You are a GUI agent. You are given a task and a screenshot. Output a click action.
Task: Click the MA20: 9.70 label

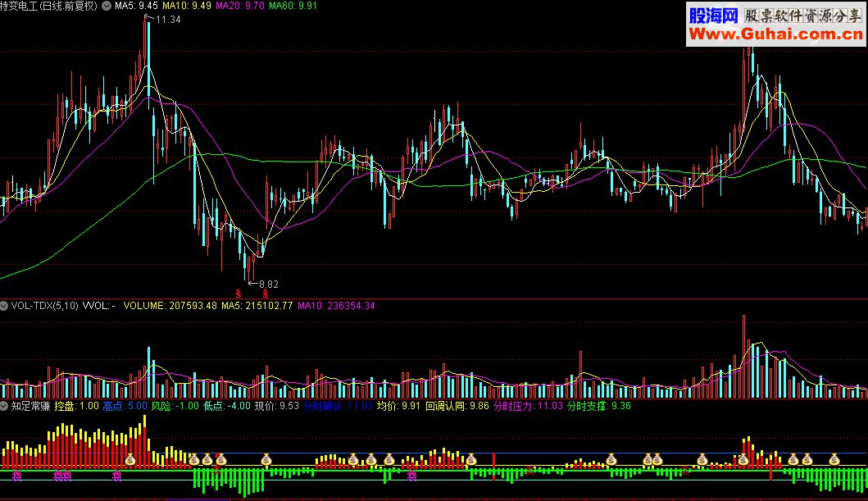(239, 6)
